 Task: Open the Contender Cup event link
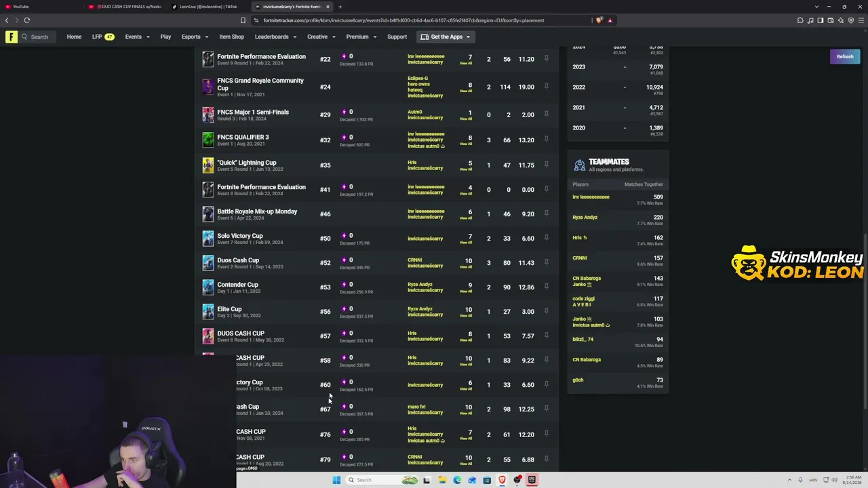(x=237, y=285)
